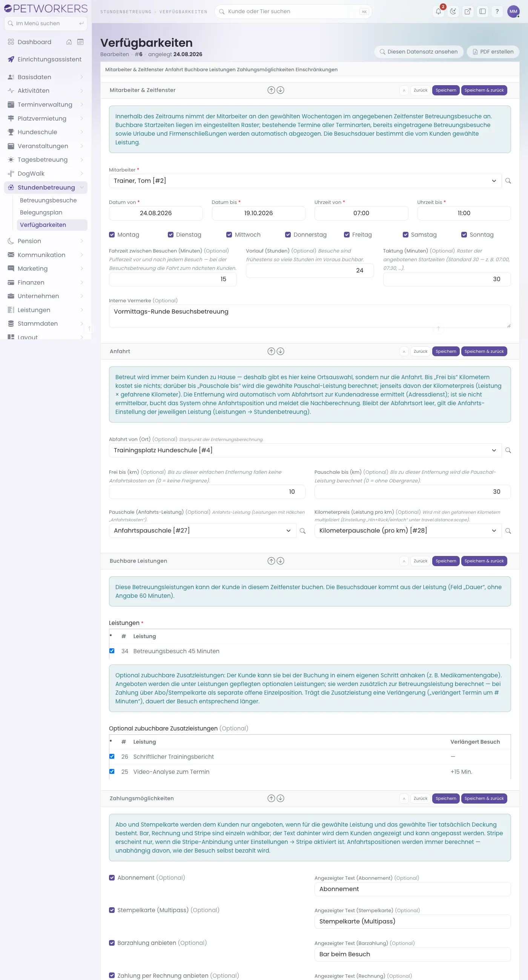Look up Mitarbeiter with the magnifier icon
Screen dimensions: 528x980
click(x=508, y=181)
